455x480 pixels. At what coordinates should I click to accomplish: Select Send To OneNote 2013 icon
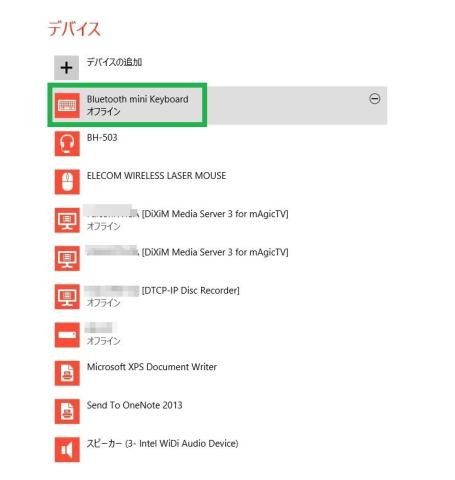pos(67,412)
